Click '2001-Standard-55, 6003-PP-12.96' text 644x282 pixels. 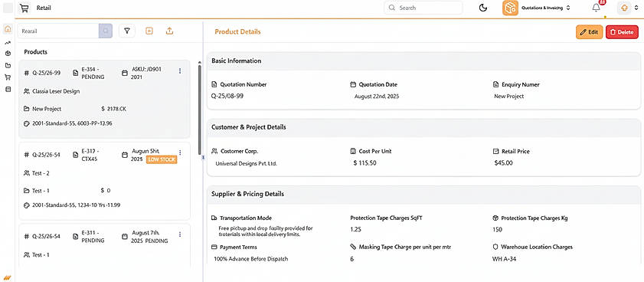(72, 123)
